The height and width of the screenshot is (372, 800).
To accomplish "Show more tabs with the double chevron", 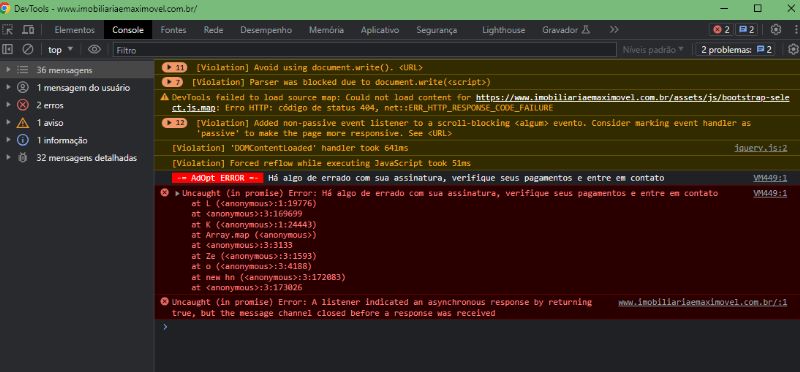I will tap(614, 30).
